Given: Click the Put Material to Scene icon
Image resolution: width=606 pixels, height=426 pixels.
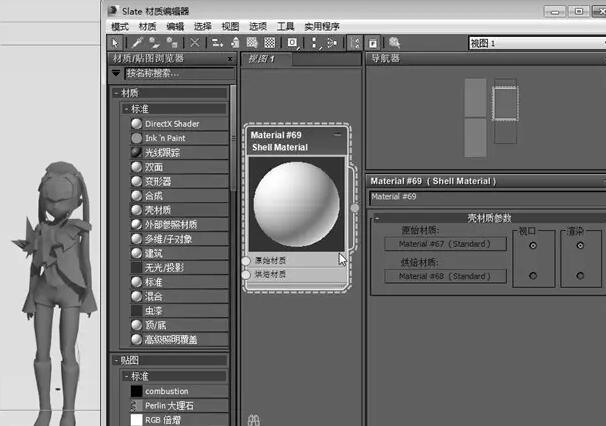Looking at the screenshot, I should click(x=155, y=43).
